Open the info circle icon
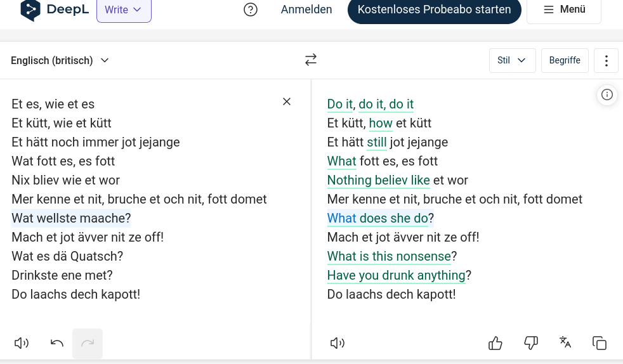Viewport: 623px width, 364px height. coord(607,94)
